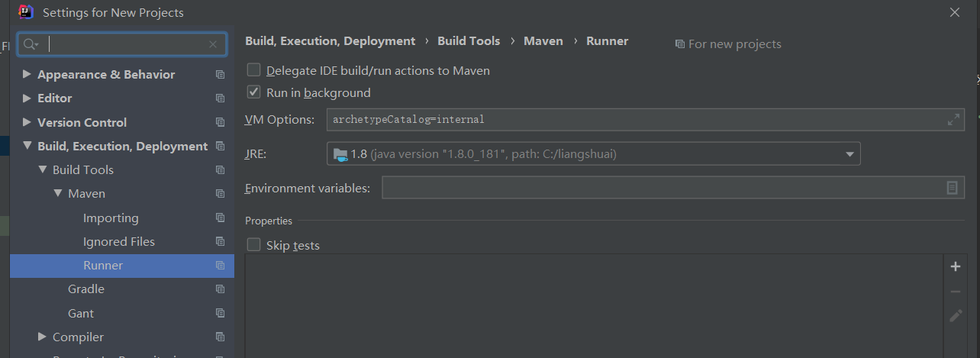Expand the VM Options field editor
The width and height of the screenshot is (980, 358).
[x=953, y=120]
